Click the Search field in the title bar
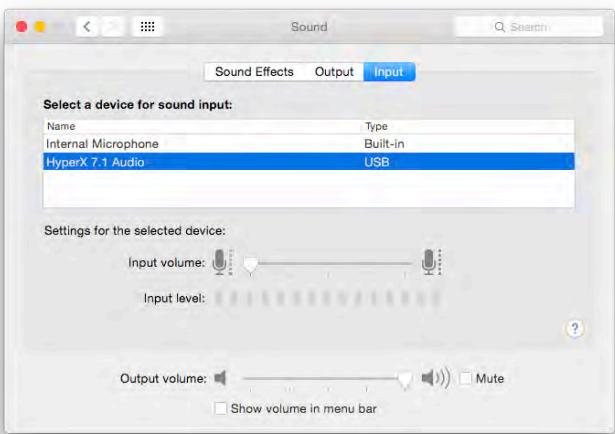This screenshot has width=615, height=434. (529, 27)
